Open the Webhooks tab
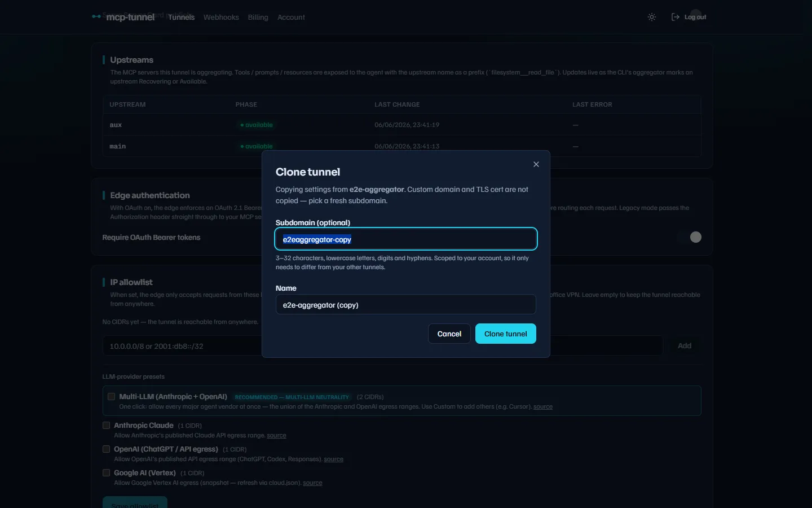Viewport: 812px width, 508px height. point(221,17)
